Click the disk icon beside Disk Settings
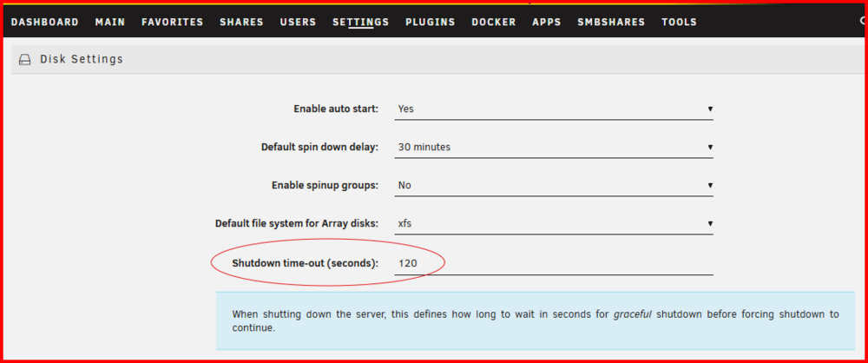 tap(25, 59)
